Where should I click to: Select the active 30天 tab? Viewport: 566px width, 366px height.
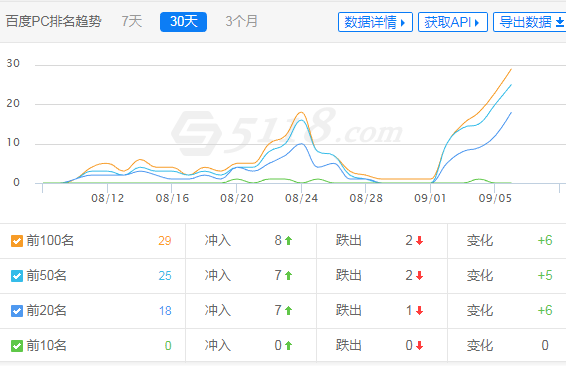pyautogui.click(x=183, y=22)
